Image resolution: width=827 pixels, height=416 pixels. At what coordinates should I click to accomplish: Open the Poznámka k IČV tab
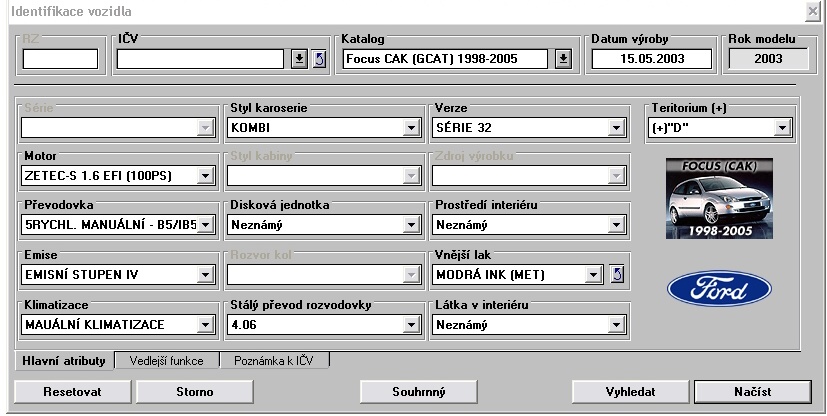pyautogui.click(x=273, y=360)
